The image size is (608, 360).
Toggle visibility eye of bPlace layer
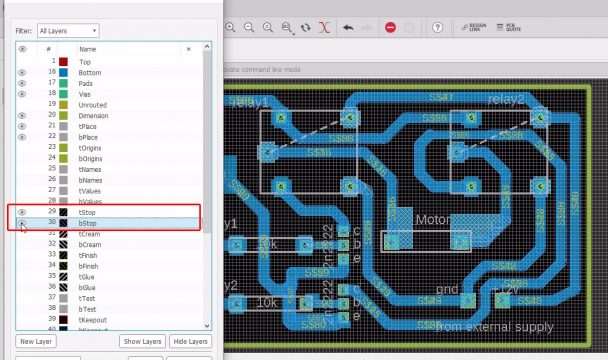click(x=22, y=137)
